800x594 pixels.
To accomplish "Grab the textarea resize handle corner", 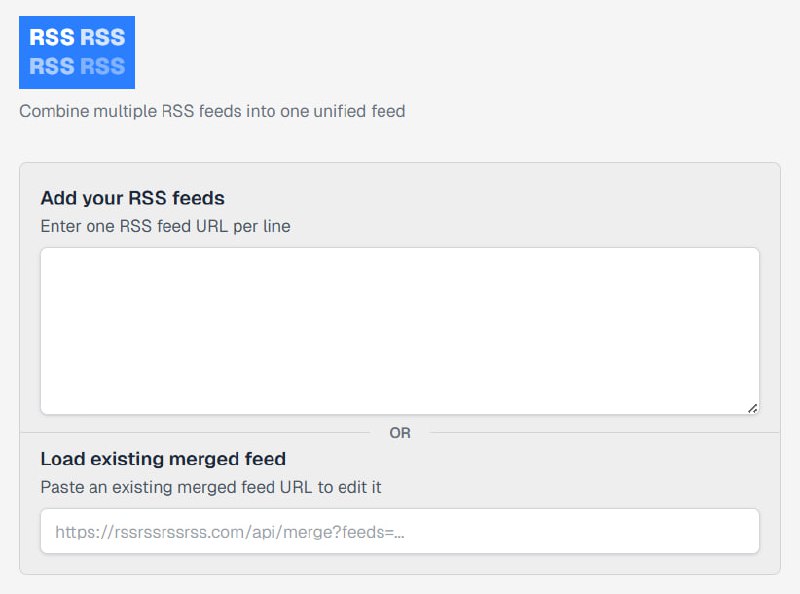I will pyautogui.click(x=752, y=407).
